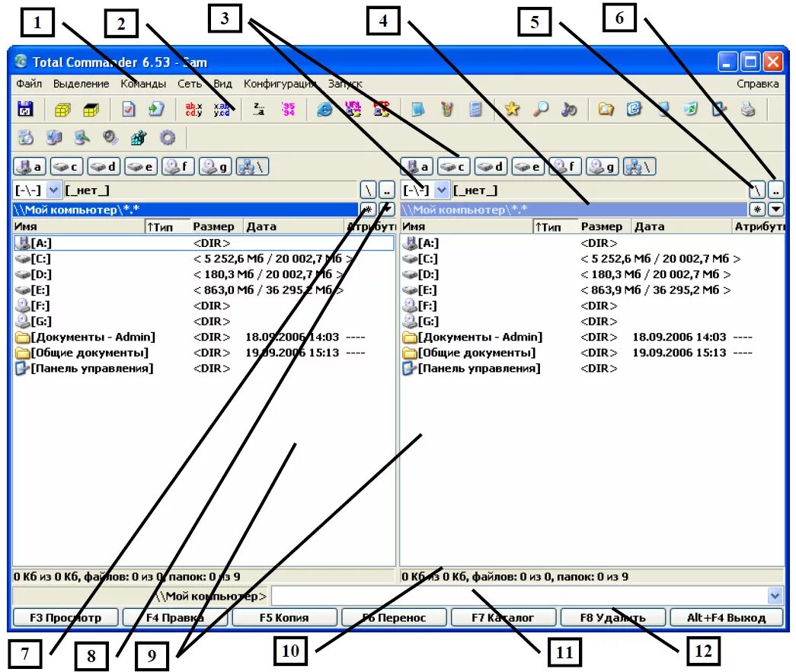Viewport: 796px width, 672px height.
Task: Click F3 Просмотр button
Action: (x=66, y=618)
